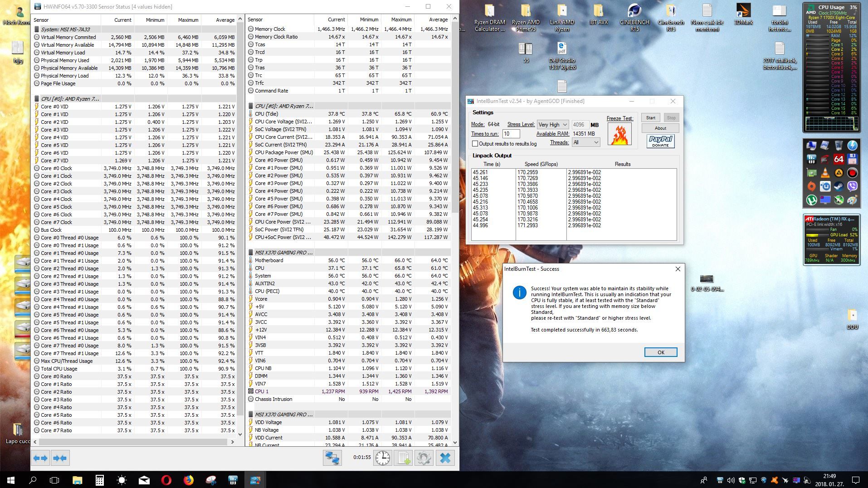Click the memory size MB field showing 4096
This screenshot has height=488, width=868.
(x=580, y=125)
